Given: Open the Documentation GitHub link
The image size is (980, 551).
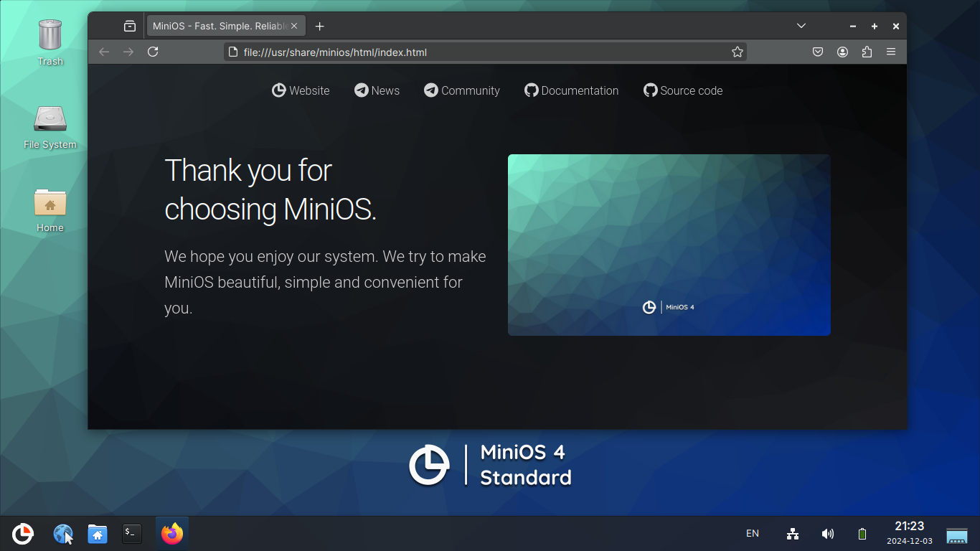Looking at the screenshot, I should [572, 90].
